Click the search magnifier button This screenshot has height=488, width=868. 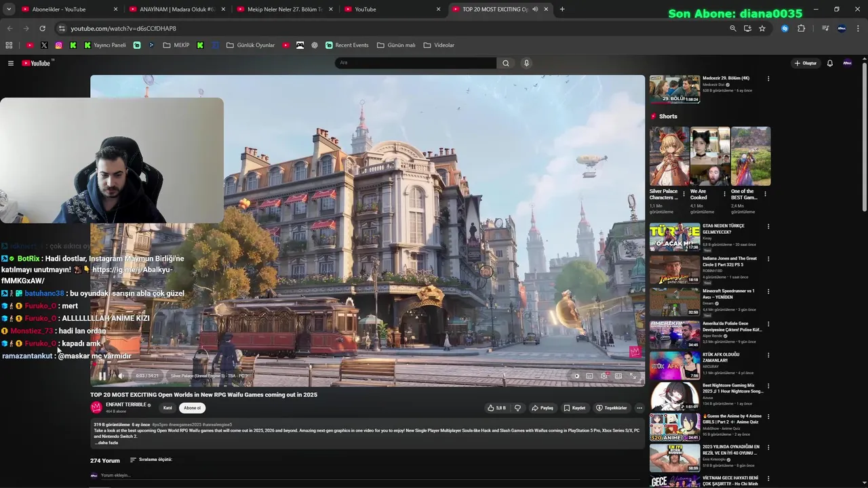505,63
